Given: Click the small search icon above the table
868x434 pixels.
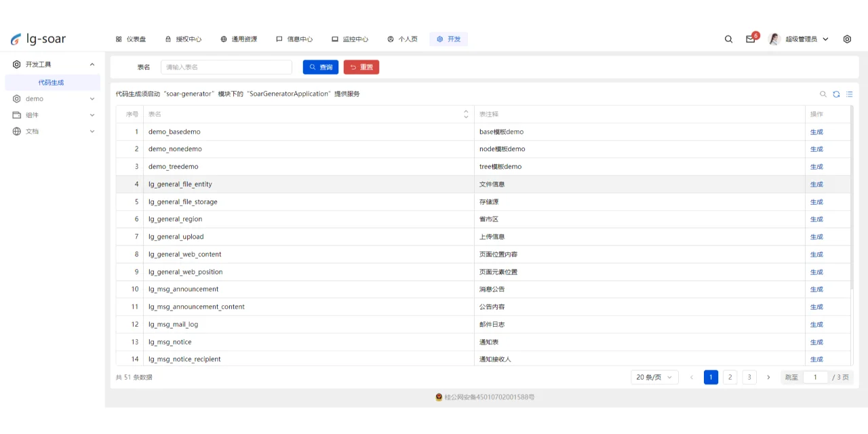Looking at the screenshot, I should coord(823,94).
